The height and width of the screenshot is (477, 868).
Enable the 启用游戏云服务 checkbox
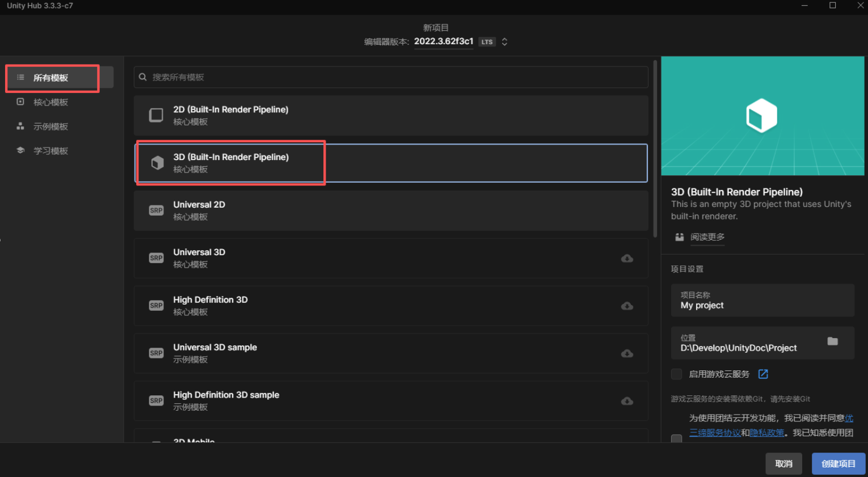(x=676, y=374)
